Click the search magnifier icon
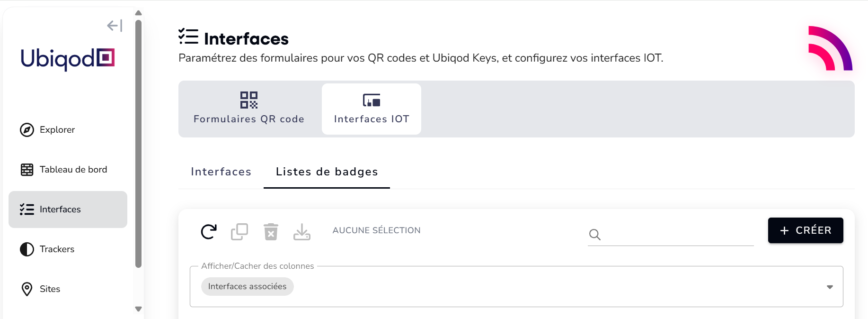Viewport: 868px width, 319px height. point(595,235)
